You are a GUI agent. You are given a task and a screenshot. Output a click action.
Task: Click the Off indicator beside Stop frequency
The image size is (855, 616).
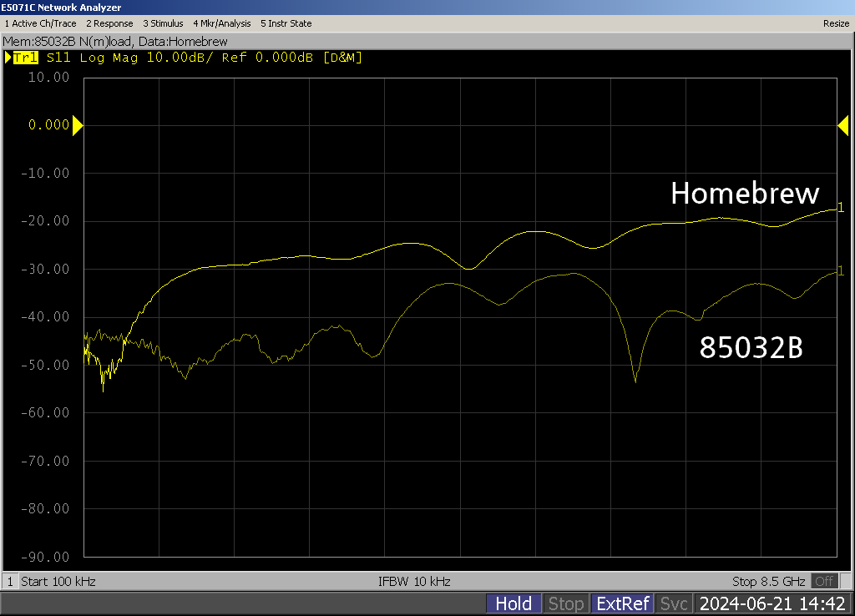825,581
